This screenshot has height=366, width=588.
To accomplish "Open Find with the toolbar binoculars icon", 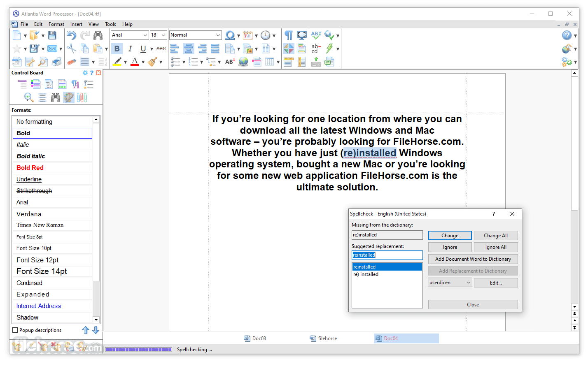I will point(98,35).
